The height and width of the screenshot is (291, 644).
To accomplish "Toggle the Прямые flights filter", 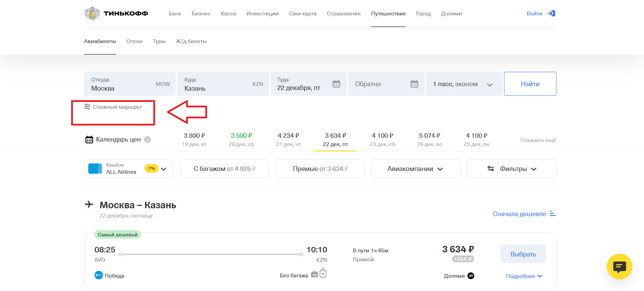I will [320, 169].
